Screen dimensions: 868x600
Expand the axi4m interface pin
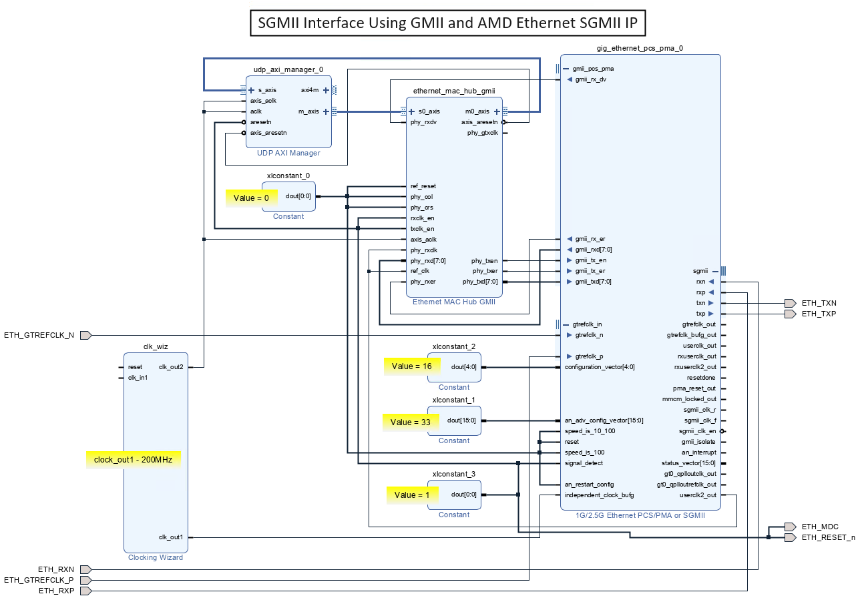(326, 90)
